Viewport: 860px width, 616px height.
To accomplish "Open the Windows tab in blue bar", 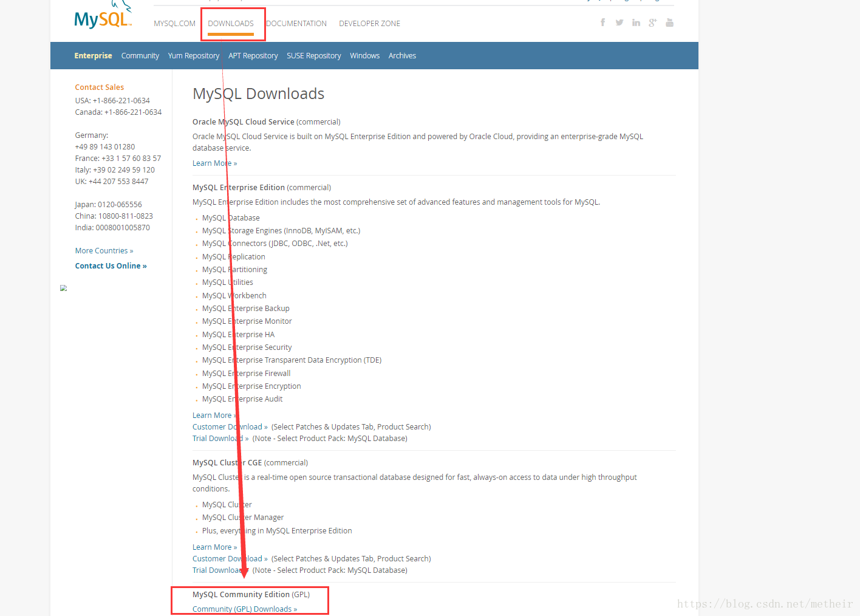I will [364, 55].
